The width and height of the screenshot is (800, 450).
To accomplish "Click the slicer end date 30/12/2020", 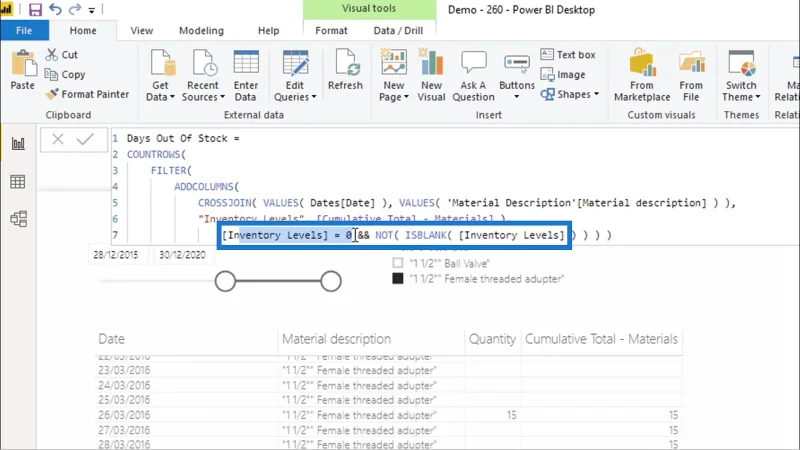I will (x=182, y=255).
